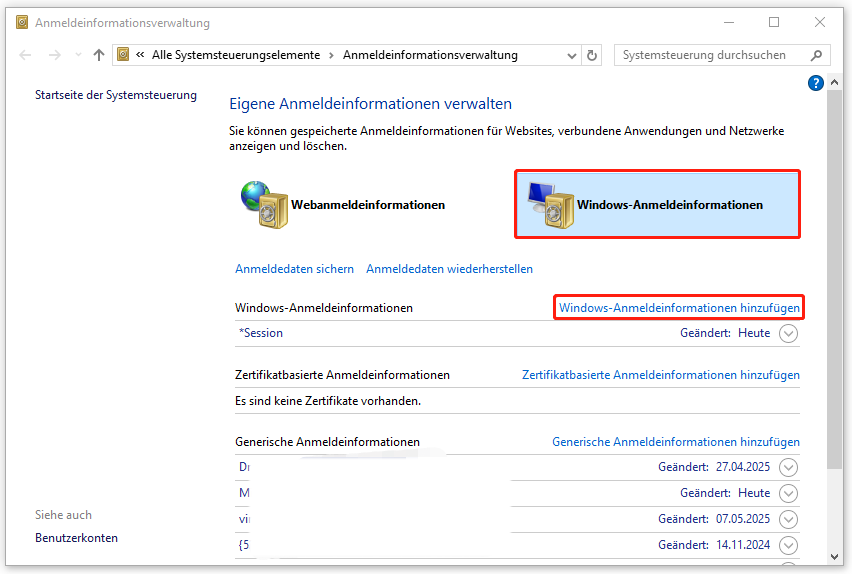
Task: Click the date 14.11.2024
Action: coord(743,545)
